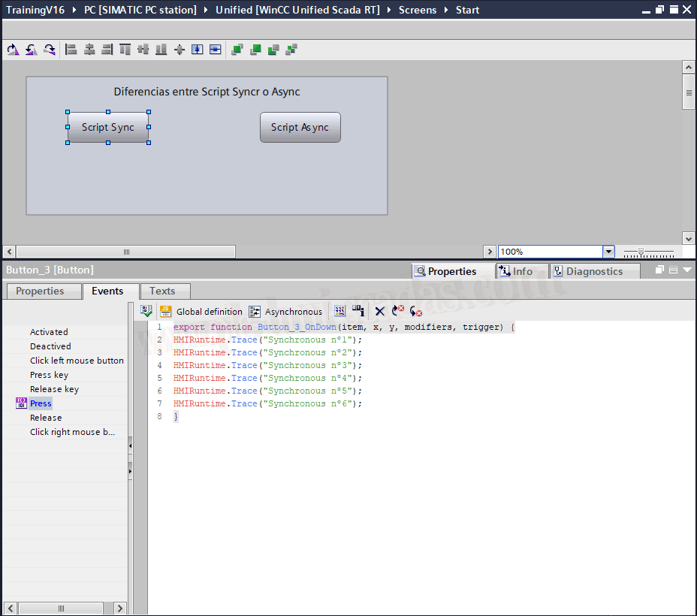
Task: Click the delete X icon in script toolbar
Action: point(379,312)
